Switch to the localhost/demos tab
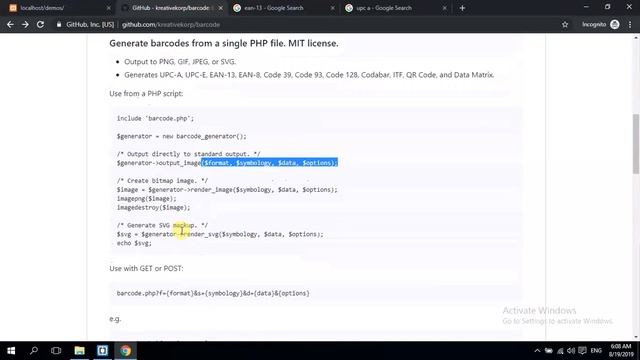The height and width of the screenshot is (360, 640). coord(42,8)
